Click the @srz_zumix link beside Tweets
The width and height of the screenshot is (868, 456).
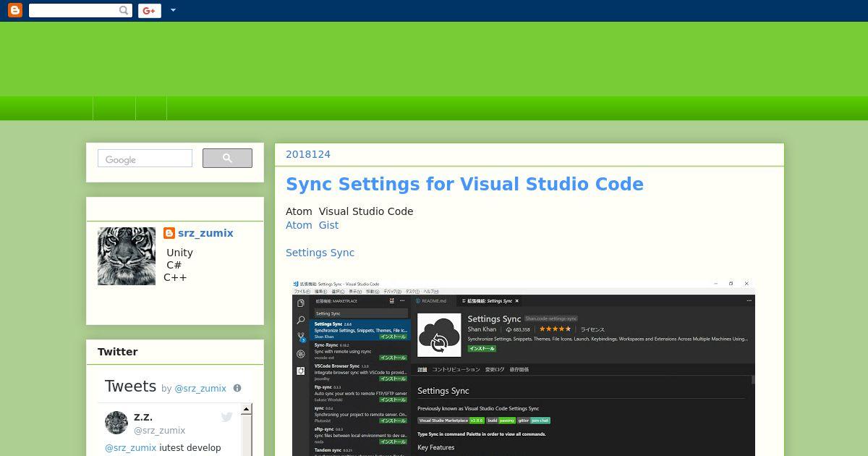pyautogui.click(x=200, y=389)
